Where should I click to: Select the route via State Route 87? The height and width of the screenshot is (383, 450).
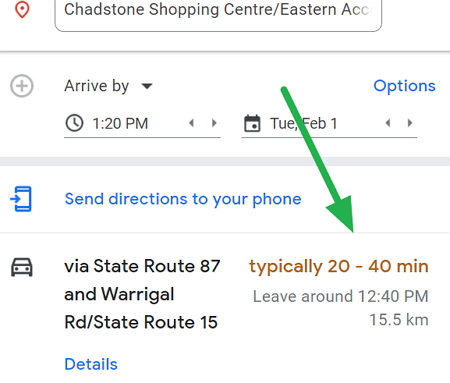142,294
